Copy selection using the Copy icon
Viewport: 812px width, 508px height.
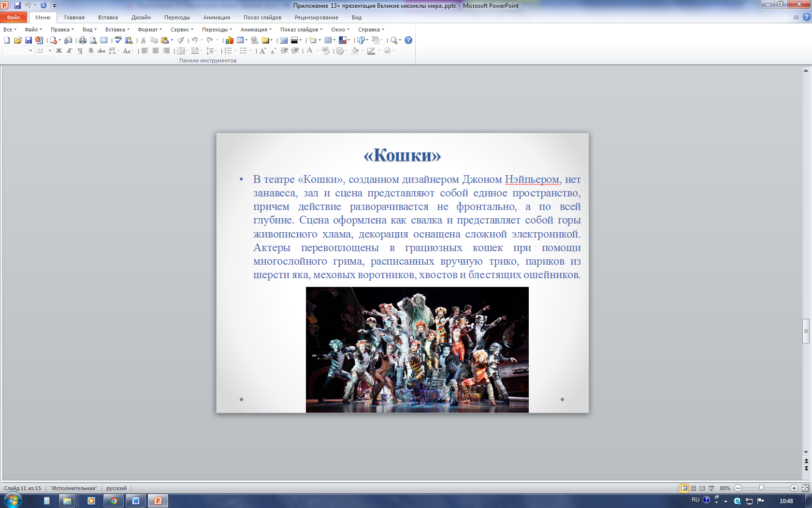click(154, 40)
